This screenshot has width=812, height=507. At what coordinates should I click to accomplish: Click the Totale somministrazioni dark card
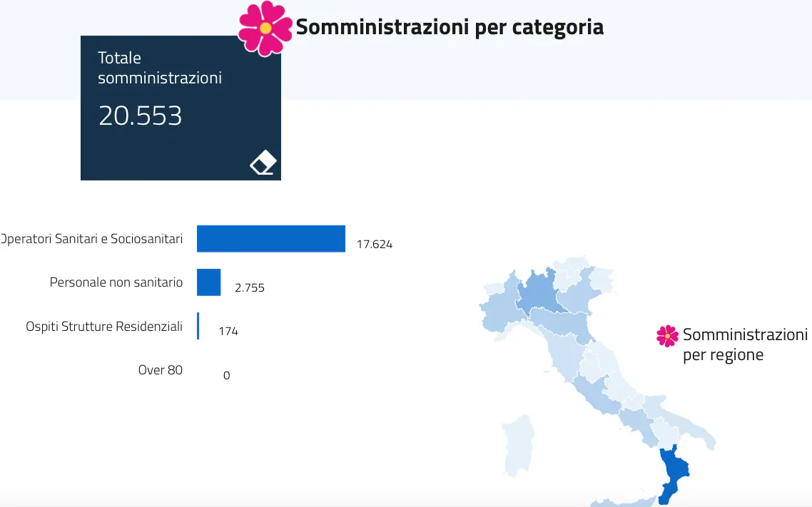click(181, 108)
